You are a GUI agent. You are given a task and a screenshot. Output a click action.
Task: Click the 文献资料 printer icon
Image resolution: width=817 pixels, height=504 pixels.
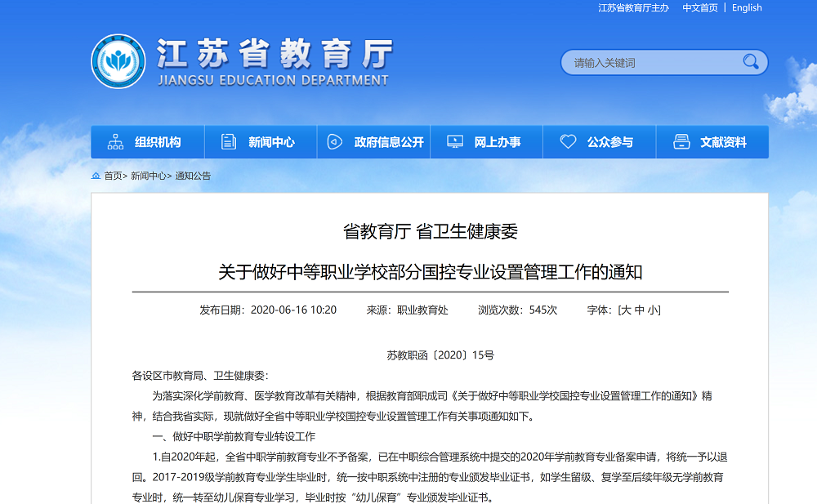tap(681, 142)
